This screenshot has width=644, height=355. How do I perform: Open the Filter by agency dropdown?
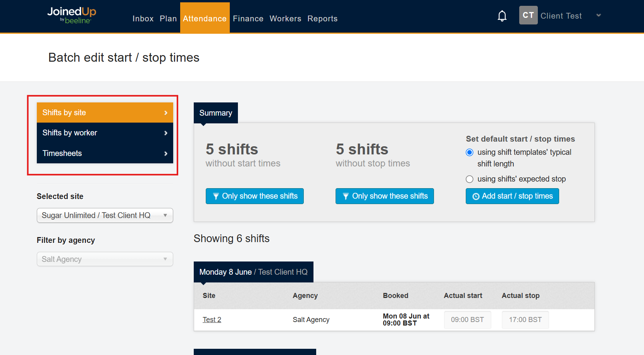tap(105, 259)
